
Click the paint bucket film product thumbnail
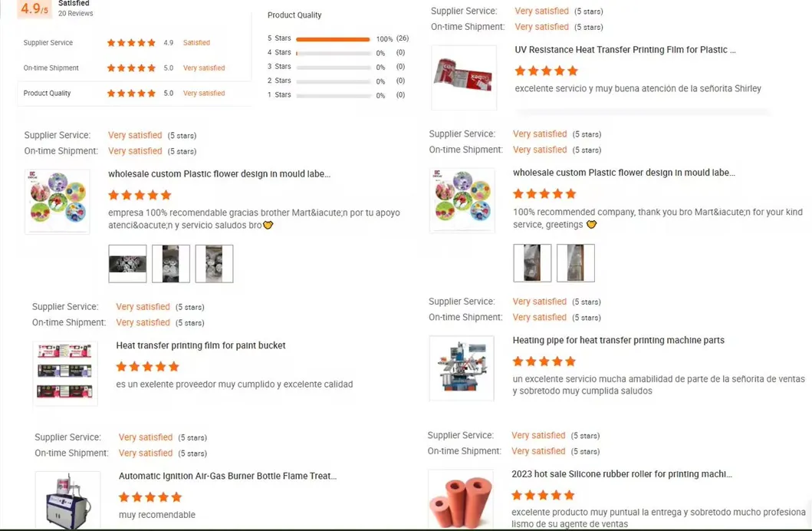click(x=65, y=373)
